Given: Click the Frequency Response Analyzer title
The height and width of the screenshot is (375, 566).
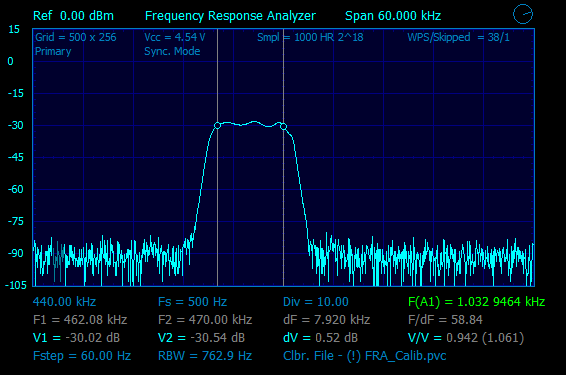Looking at the screenshot, I should tap(230, 16).
